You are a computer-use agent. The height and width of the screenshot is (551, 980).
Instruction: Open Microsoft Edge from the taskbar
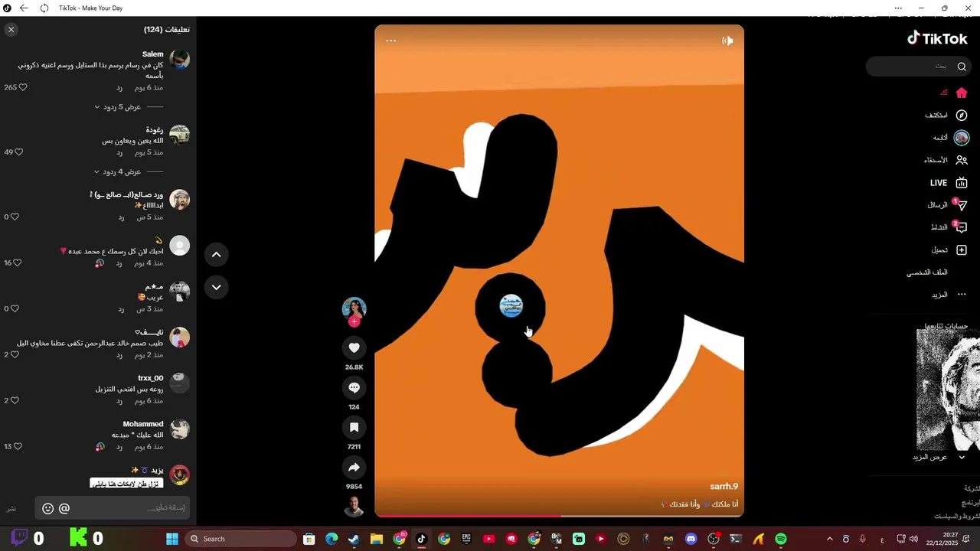[x=332, y=539]
